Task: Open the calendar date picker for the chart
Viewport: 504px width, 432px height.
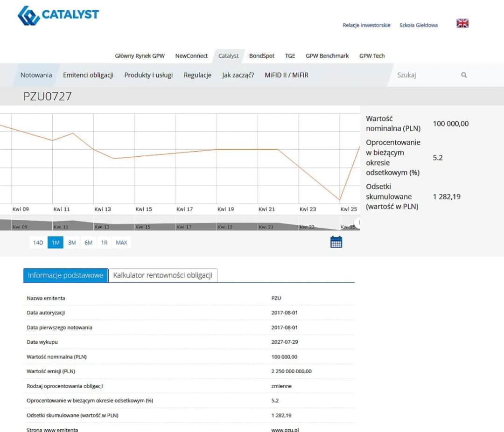Action: [336, 241]
